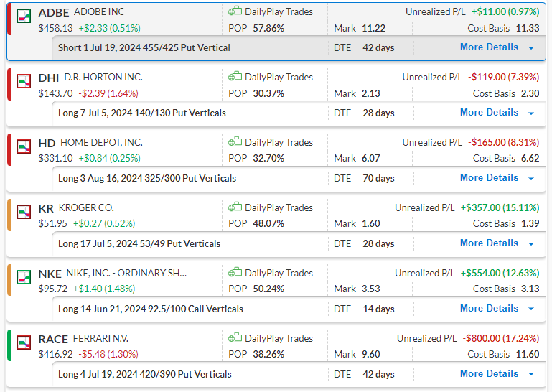Click Adobe unrealized P/L +$11.00 (0.97%)
Image resolution: width=552 pixels, height=392 pixels.
(505, 11)
